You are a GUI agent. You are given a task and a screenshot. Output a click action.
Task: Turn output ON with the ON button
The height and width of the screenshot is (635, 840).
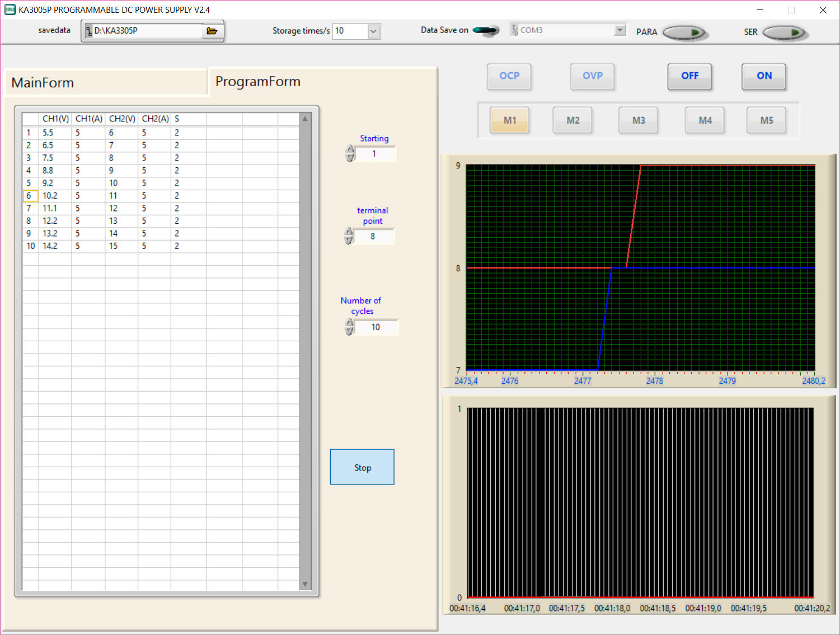(x=763, y=76)
